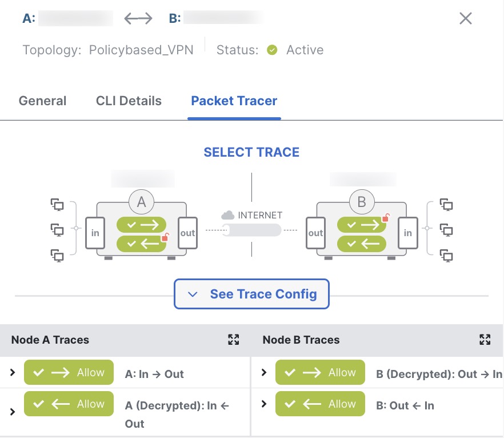Expand Node B Traces panel to fullscreen

[485, 340]
